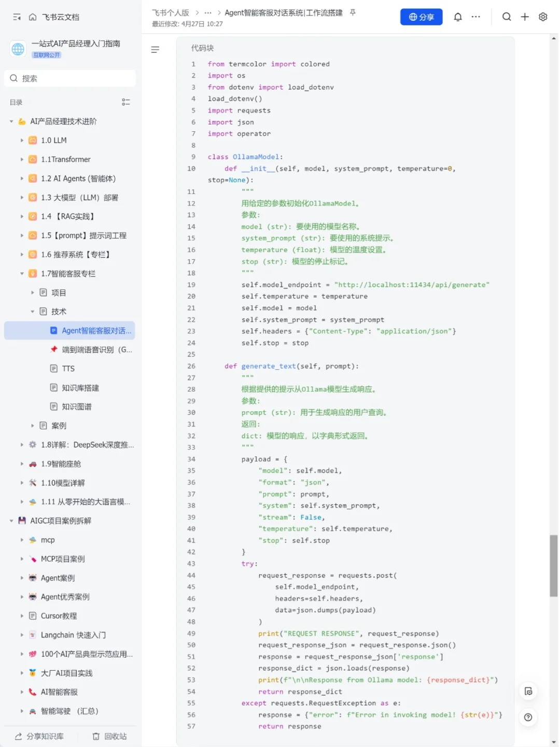Click the vertical scrollbar thumb
560x747 pixels.
point(553,565)
